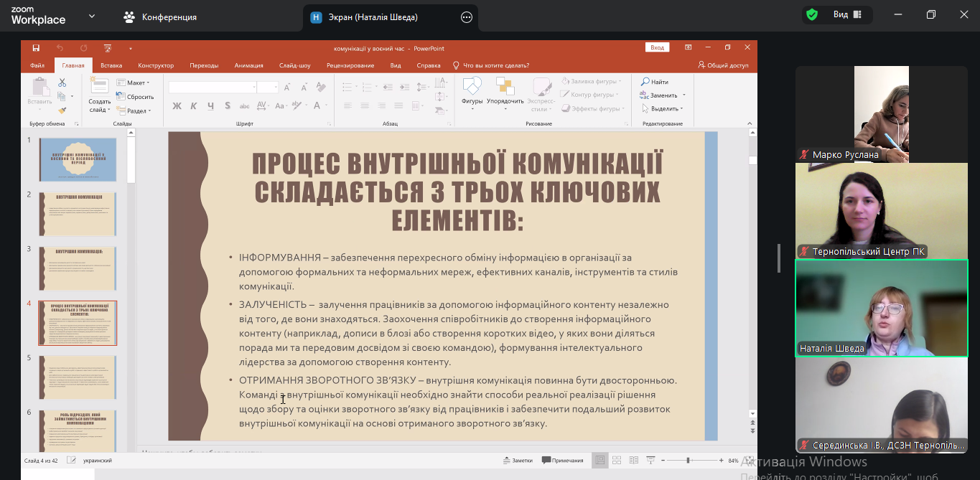Click the Cut scissors icon

click(62, 83)
